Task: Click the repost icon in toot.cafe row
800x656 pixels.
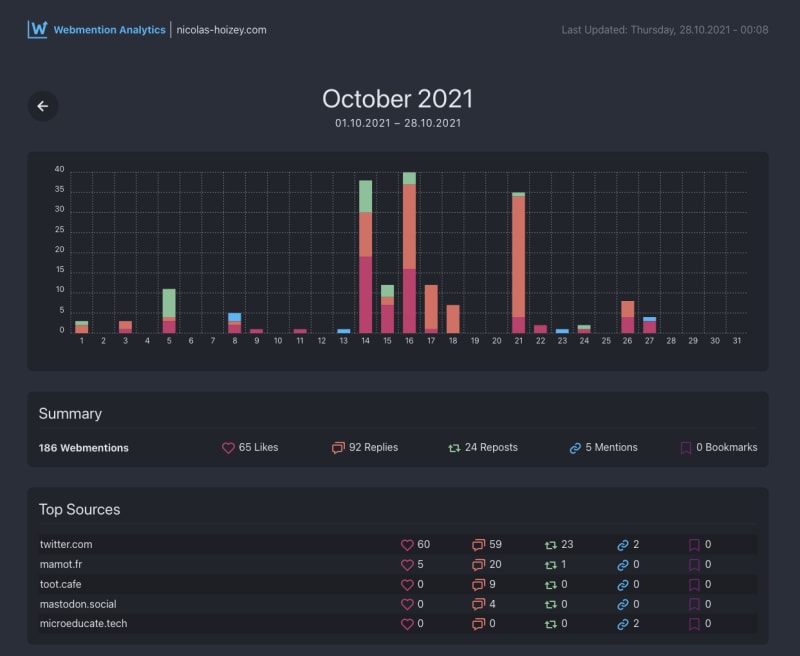Action: click(x=551, y=585)
